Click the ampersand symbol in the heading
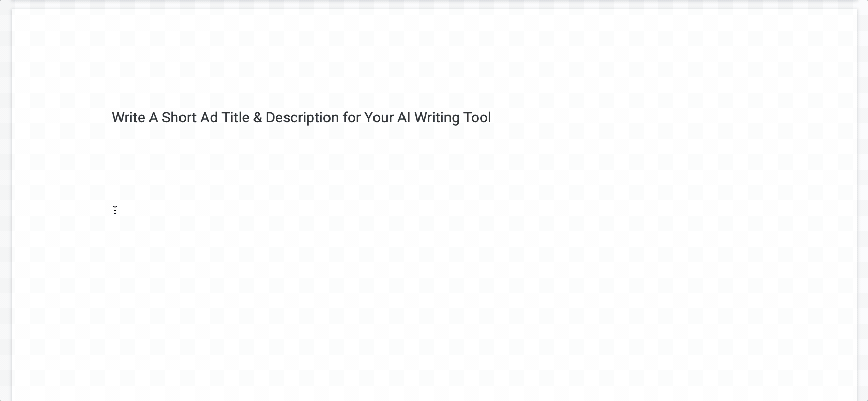Viewport: 868px width, 401px height. click(x=258, y=118)
